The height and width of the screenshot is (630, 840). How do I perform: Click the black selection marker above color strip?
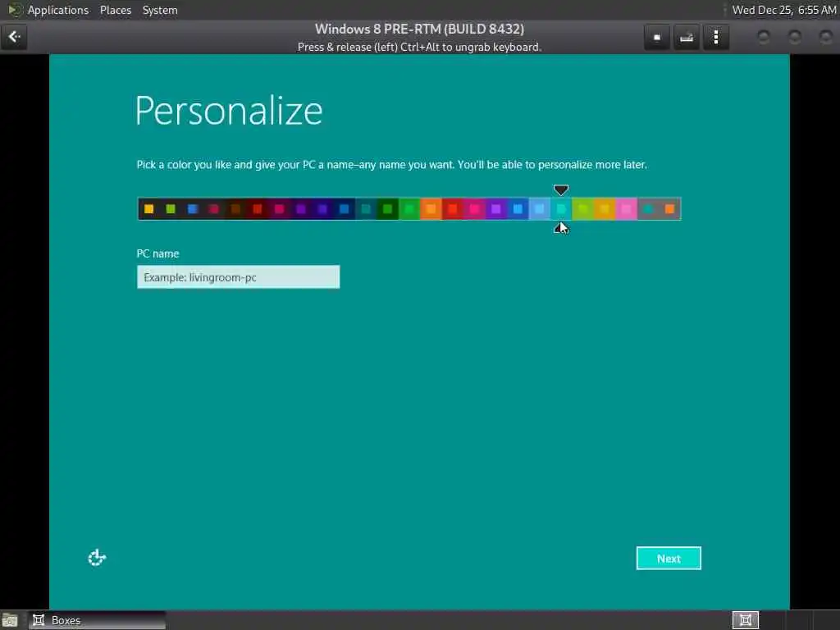(x=561, y=189)
